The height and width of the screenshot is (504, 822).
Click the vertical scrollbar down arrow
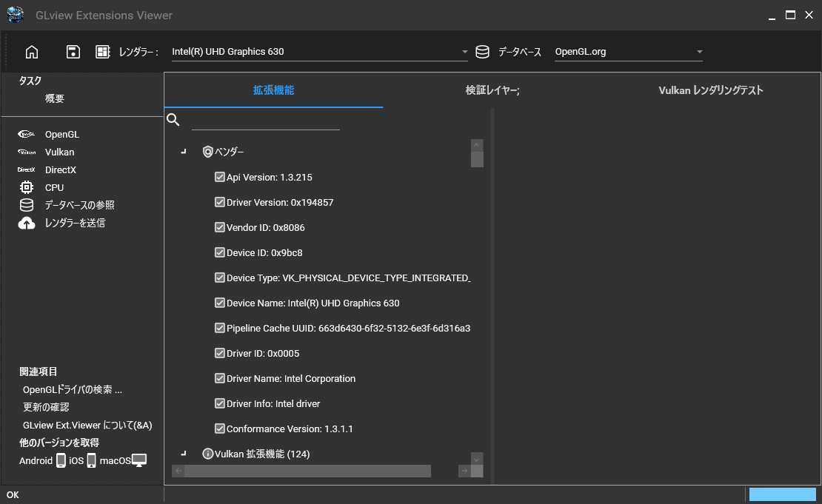(476, 459)
